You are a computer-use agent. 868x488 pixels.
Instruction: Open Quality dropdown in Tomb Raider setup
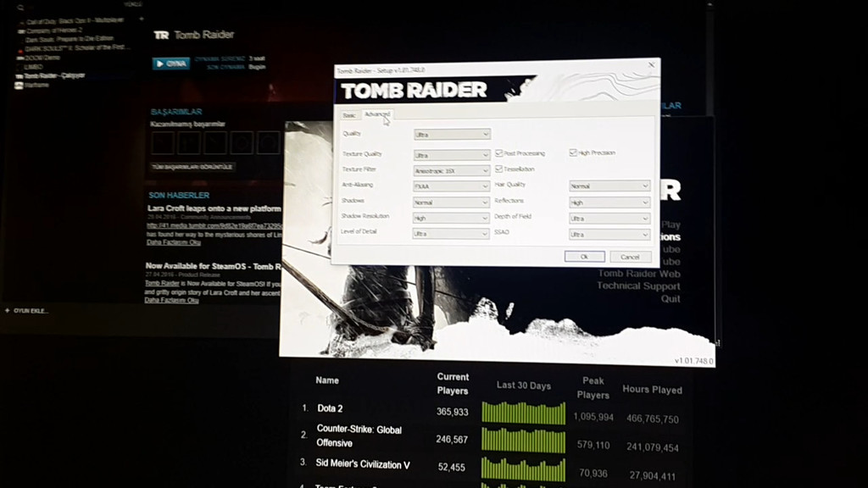(452, 135)
